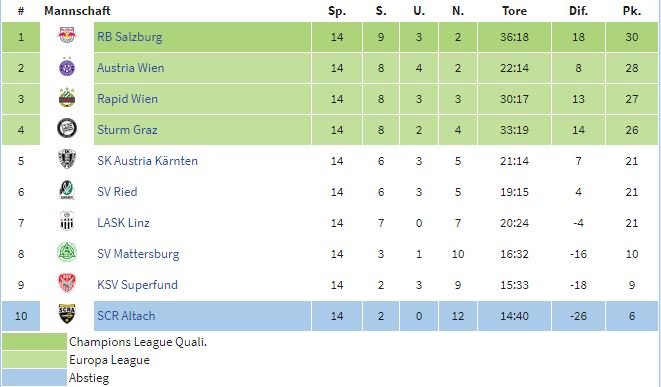Open the SK Austria Kärnten crest

(x=67, y=160)
